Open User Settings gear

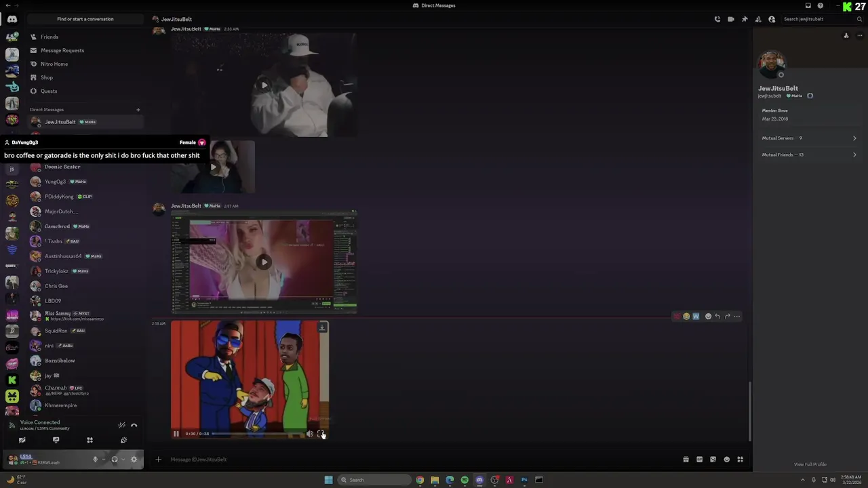point(134,460)
